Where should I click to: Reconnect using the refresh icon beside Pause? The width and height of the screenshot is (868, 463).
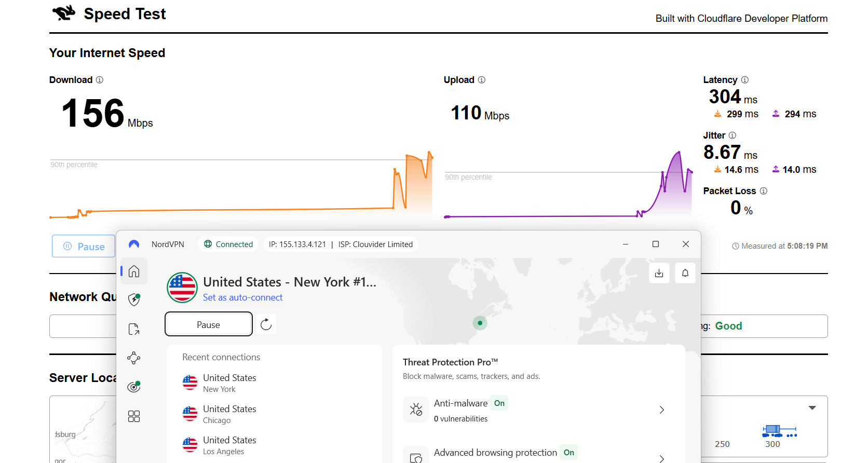point(266,324)
